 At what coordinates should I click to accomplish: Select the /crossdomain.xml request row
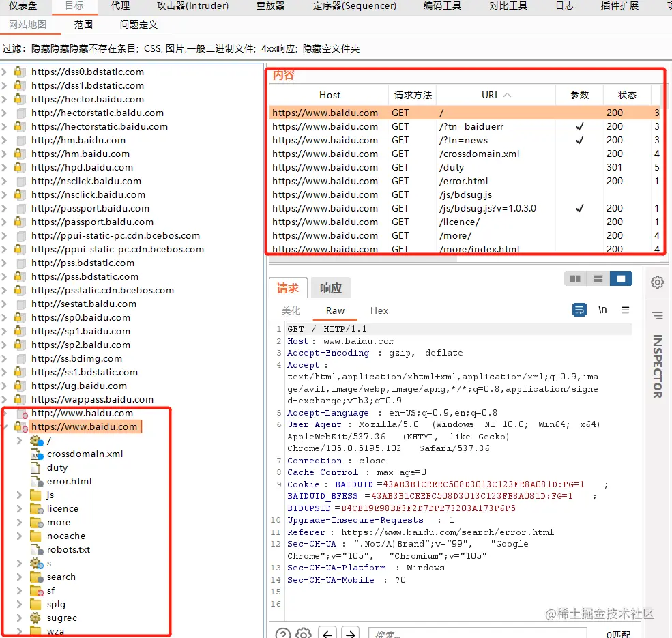tap(465, 154)
